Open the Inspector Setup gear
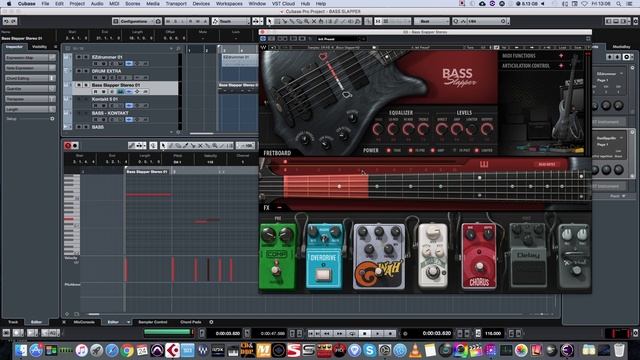The width and height of the screenshot is (640, 360). pyautogui.click(x=52, y=119)
